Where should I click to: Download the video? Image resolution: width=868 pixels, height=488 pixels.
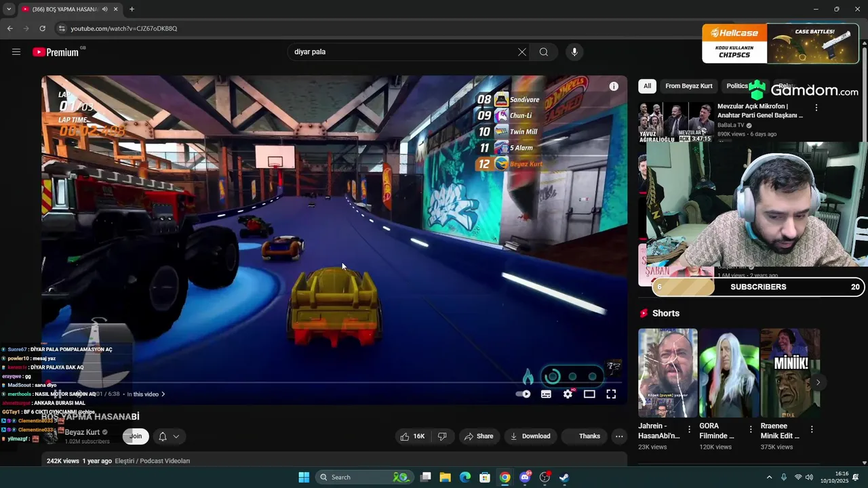tap(530, 436)
